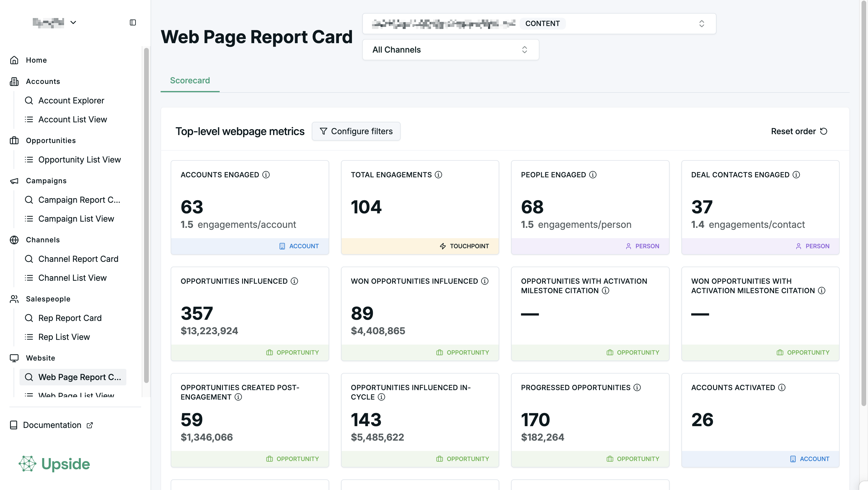Open Account Explorer in sidebar
The width and height of the screenshot is (868, 490).
click(x=71, y=100)
